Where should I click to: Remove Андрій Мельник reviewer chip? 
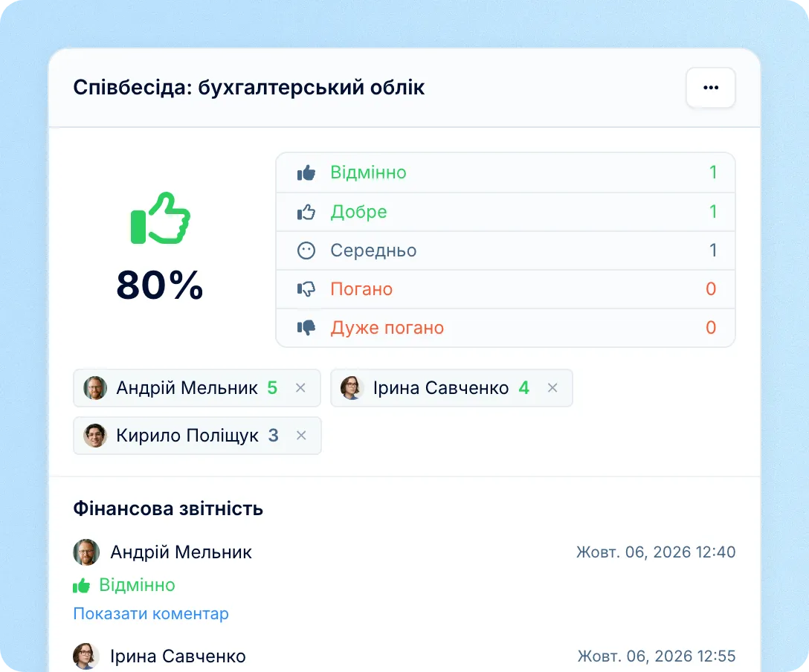(x=301, y=388)
